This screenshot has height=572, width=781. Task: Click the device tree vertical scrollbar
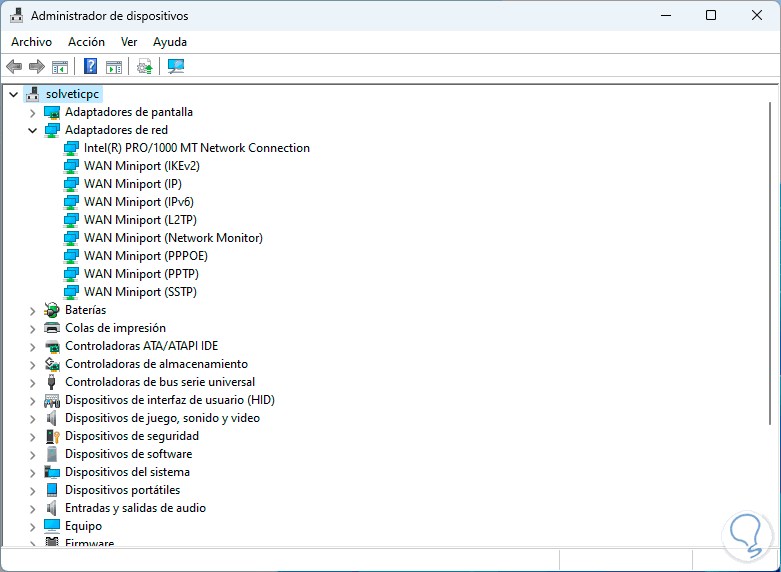tap(772, 263)
